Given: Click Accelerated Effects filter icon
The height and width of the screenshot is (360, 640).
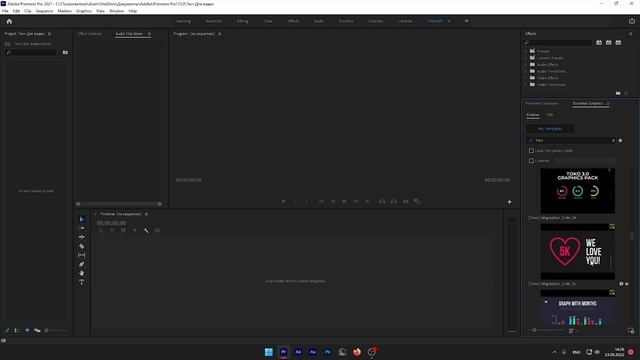Looking at the screenshot, I should point(599,42).
